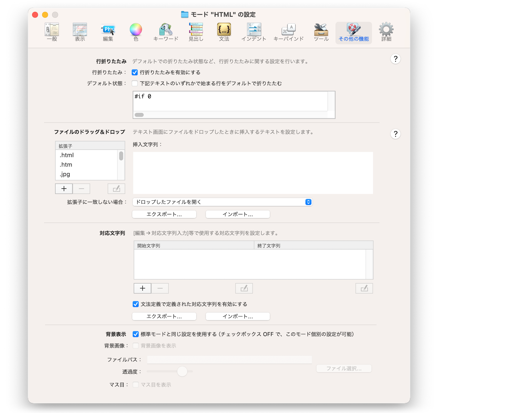
Task: Select the 詳細 (Advanced) gear icon
Action: click(386, 32)
